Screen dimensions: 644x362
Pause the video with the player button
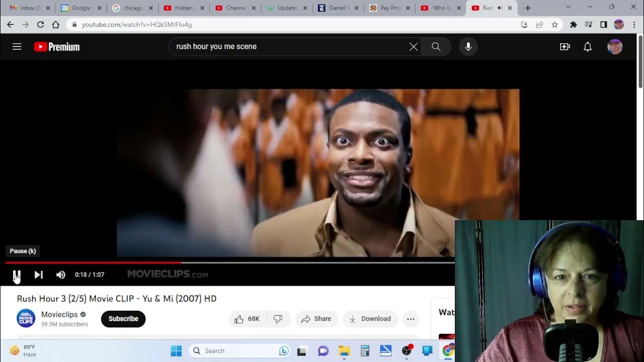(x=17, y=275)
